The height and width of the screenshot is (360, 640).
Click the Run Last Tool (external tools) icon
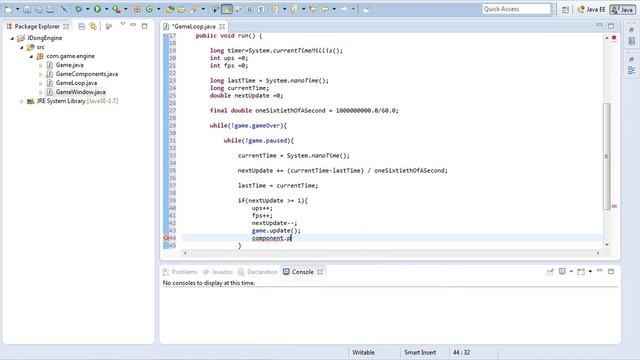pos(116,9)
